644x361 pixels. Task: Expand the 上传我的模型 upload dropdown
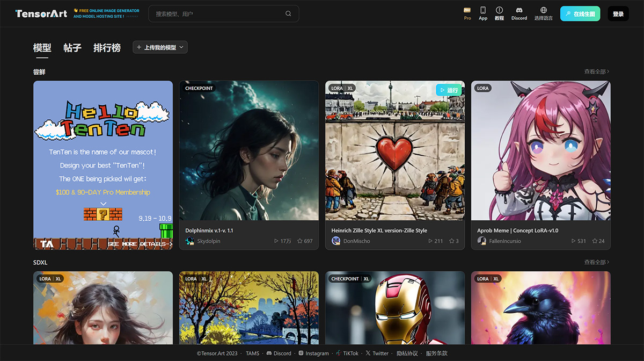tap(160, 47)
